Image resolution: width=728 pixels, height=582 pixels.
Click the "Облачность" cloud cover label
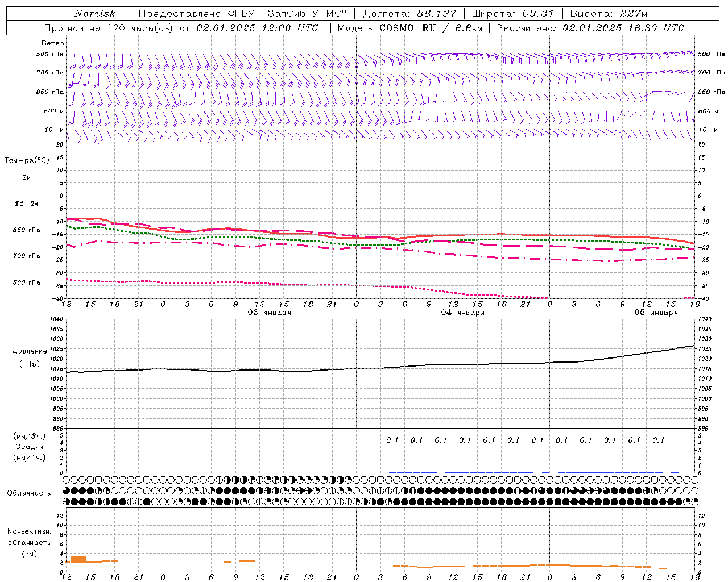coord(29,493)
